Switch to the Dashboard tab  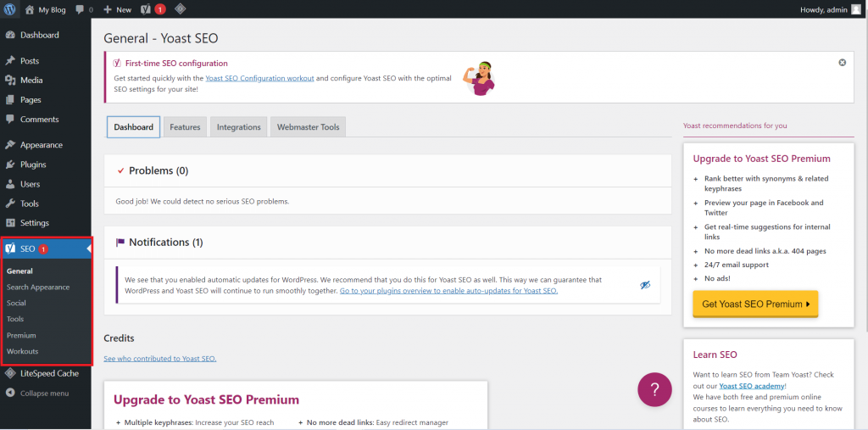[x=133, y=127]
